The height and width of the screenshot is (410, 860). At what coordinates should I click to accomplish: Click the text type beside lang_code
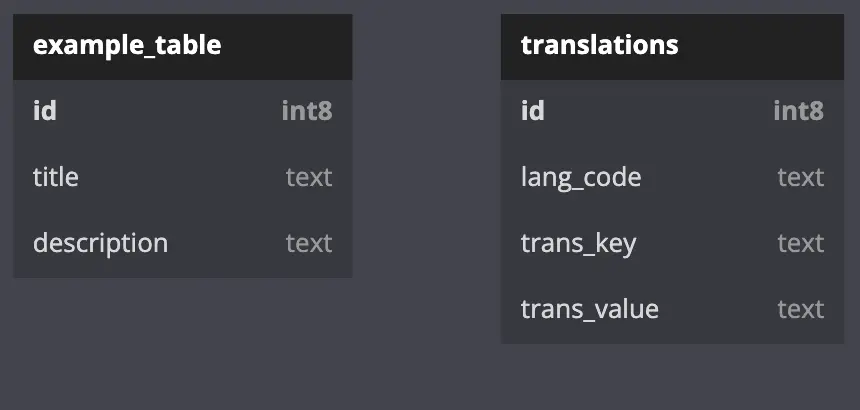pos(801,178)
